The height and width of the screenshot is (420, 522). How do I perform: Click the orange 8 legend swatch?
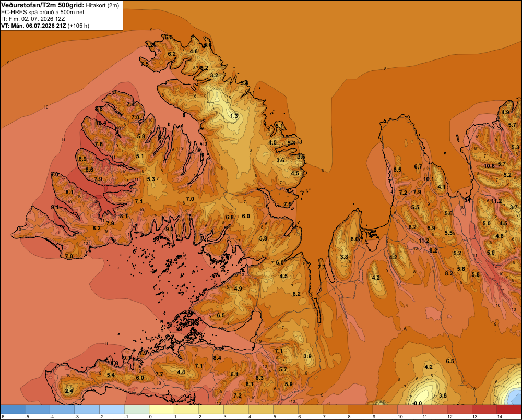pyautogui.click(x=360, y=410)
